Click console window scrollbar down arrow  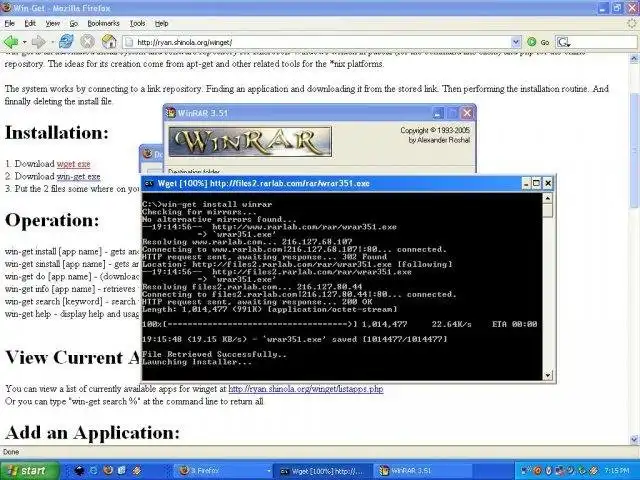tap(547, 375)
